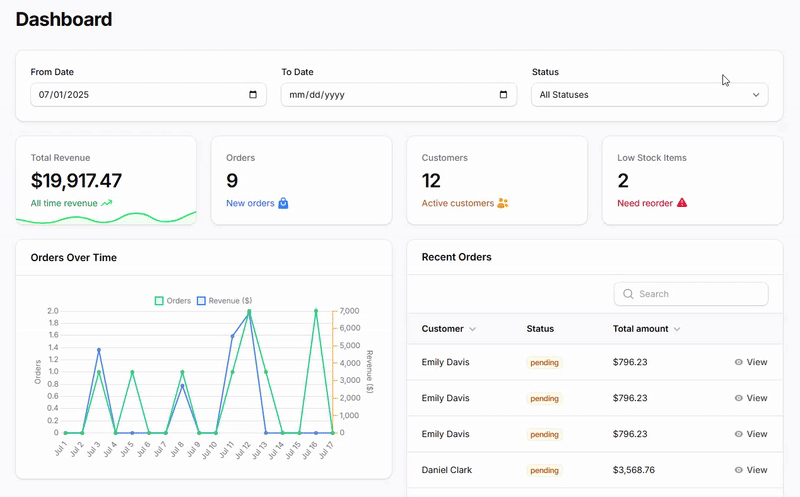The width and height of the screenshot is (800, 497).
Task: Click the warning triangle beside Need reorder
Action: point(682,203)
